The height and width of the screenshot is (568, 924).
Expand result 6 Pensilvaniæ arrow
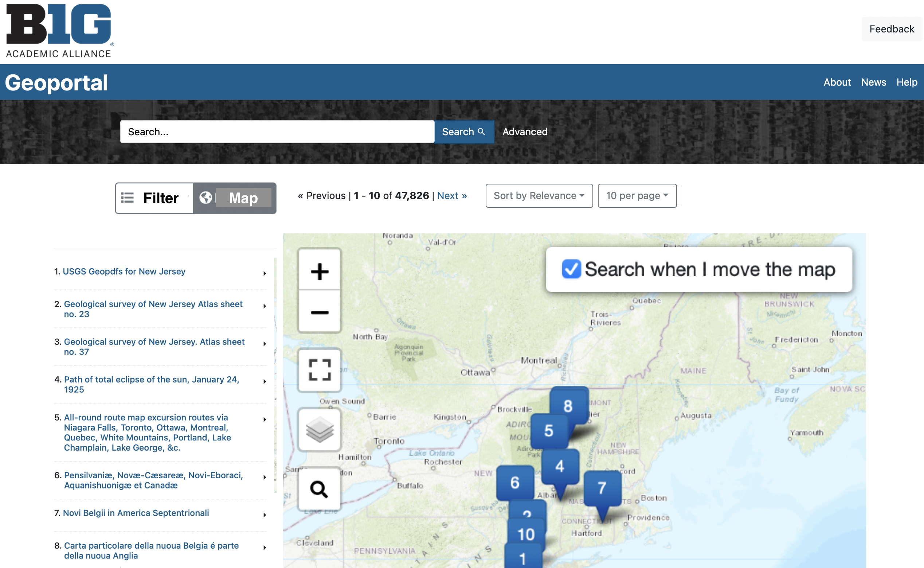pos(265,477)
